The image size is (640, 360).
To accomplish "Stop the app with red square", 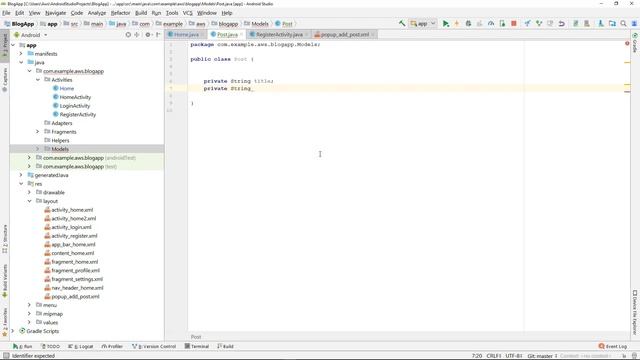I will click(514, 24).
